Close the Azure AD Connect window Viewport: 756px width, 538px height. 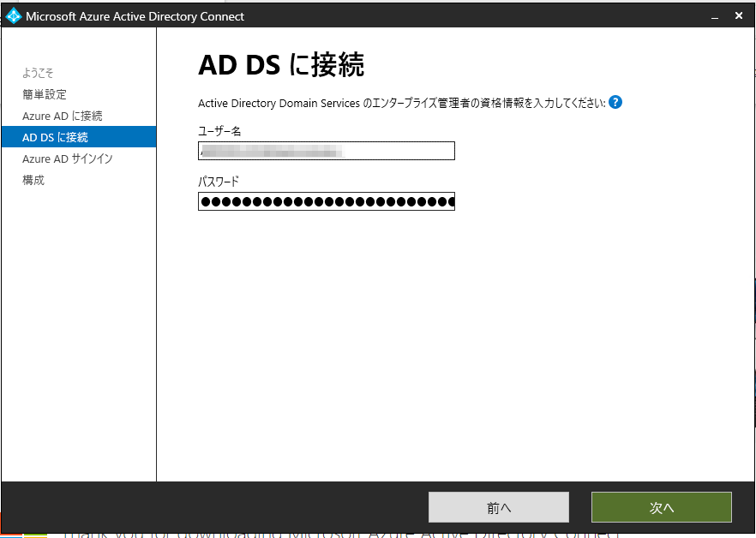739,16
